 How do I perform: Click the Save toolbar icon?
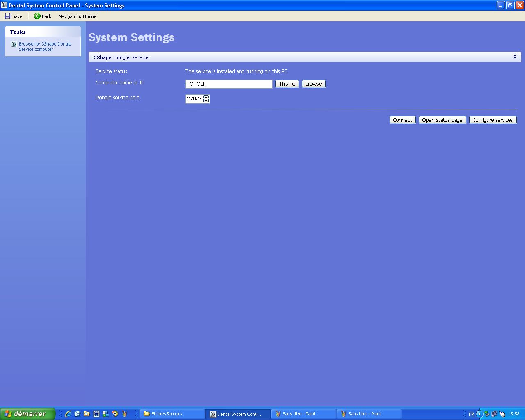(x=8, y=16)
